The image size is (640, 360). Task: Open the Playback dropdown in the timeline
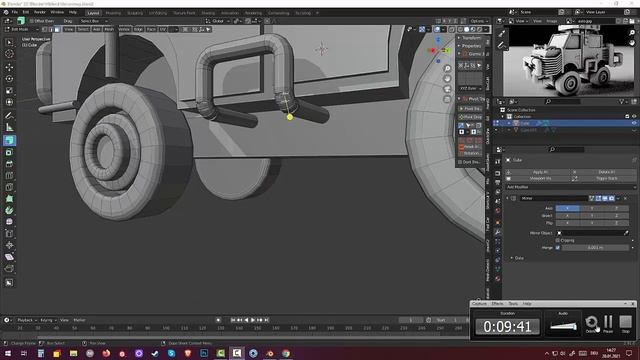[x=27, y=320]
